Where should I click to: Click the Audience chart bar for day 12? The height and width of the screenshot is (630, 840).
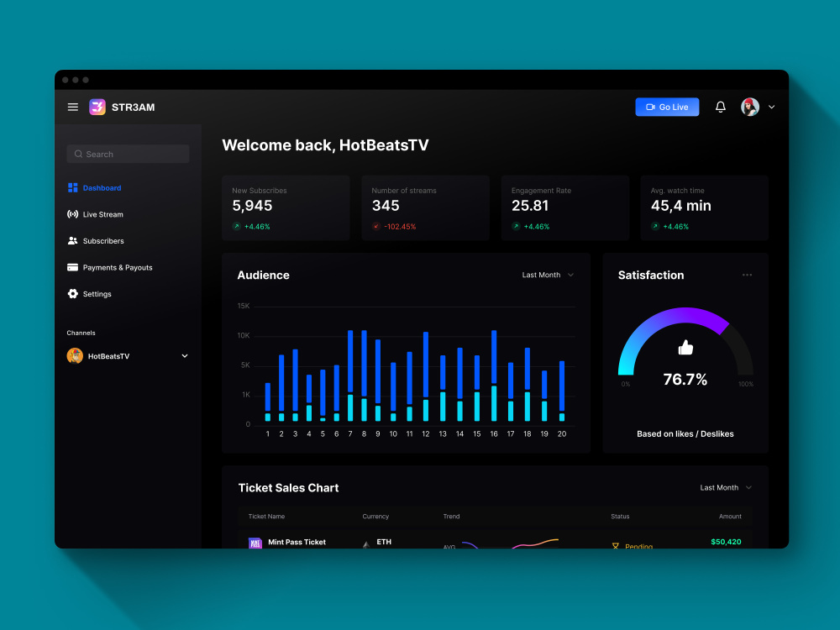click(x=426, y=376)
